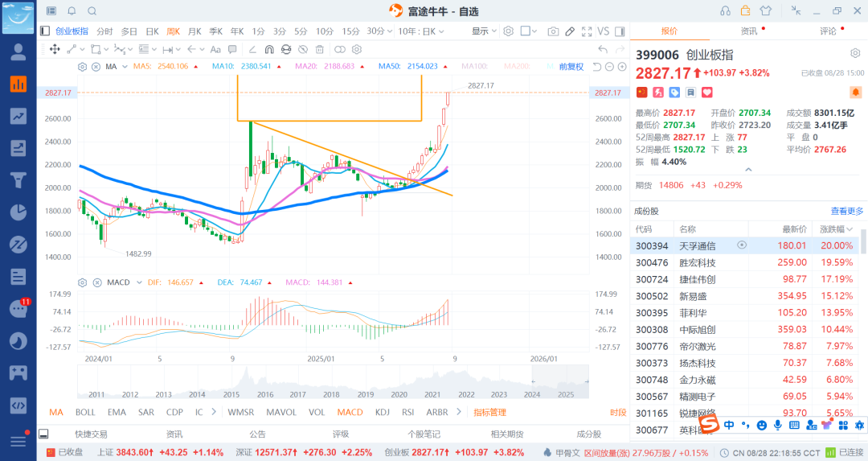Open the funnel screener sidebar icon
This screenshot has height=461, width=868.
click(x=18, y=180)
